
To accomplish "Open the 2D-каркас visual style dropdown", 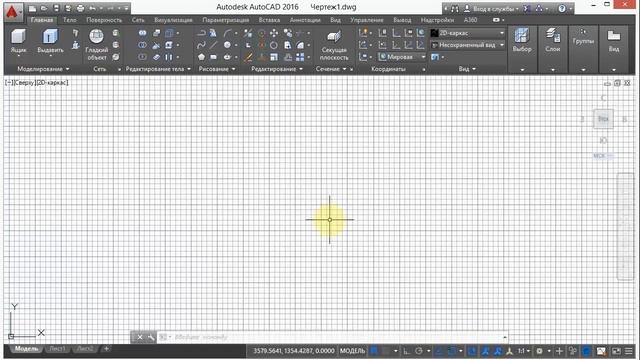I will [x=468, y=33].
